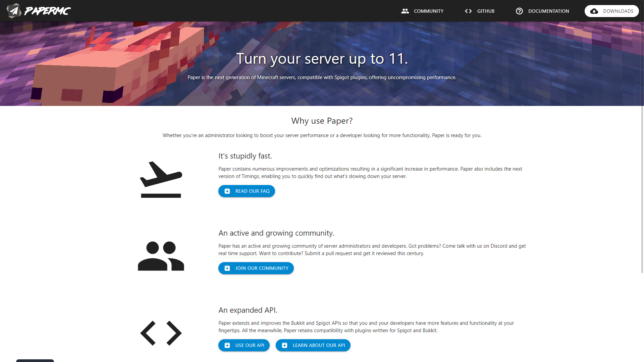Click the Documentation question mark icon
The width and height of the screenshot is (644, 362).
tap(519, 11)
